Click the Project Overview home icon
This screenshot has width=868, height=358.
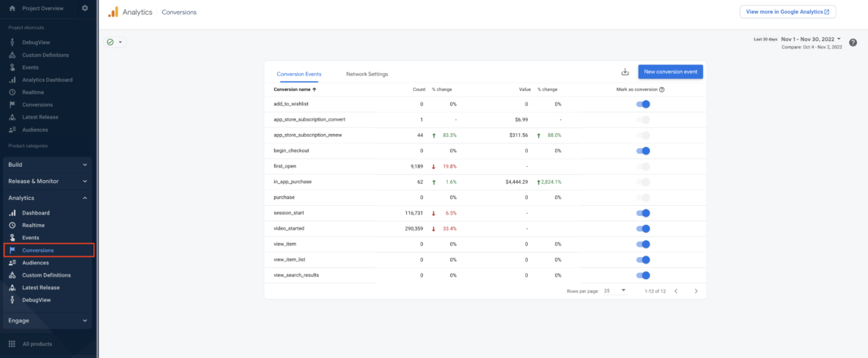pos(12,8)
